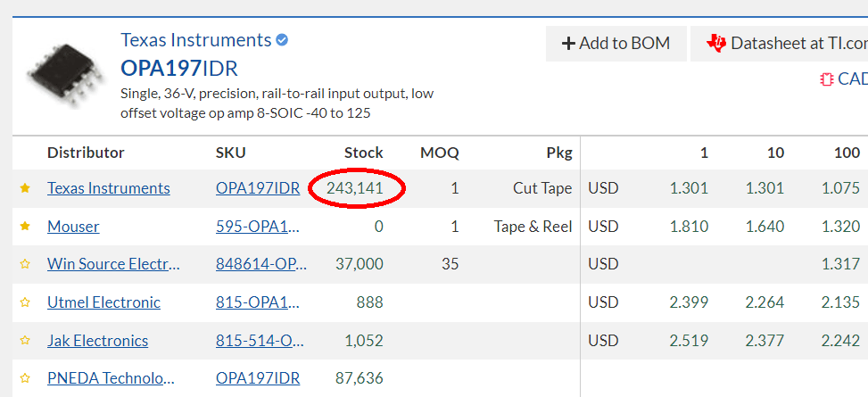The height and width of the screenshot is (397, 868).
Task: Star the Jak Electronics distributor
Action: (25, 341)
